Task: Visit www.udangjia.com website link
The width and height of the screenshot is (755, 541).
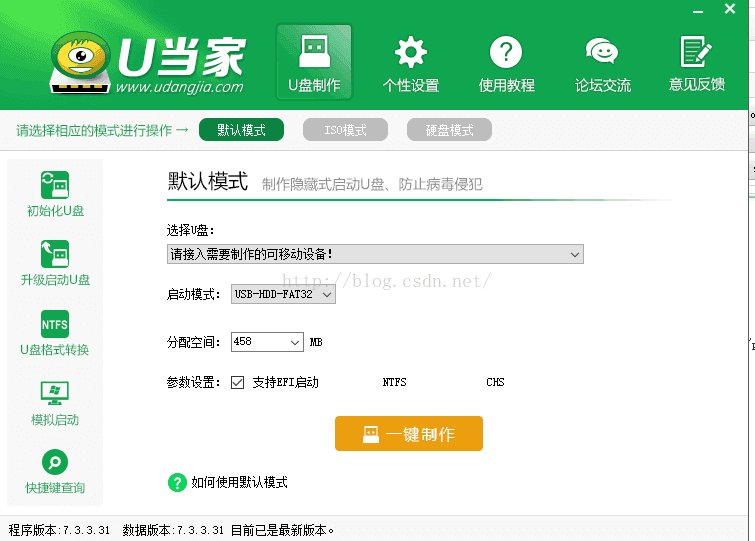Action: [x=180, y=87]
